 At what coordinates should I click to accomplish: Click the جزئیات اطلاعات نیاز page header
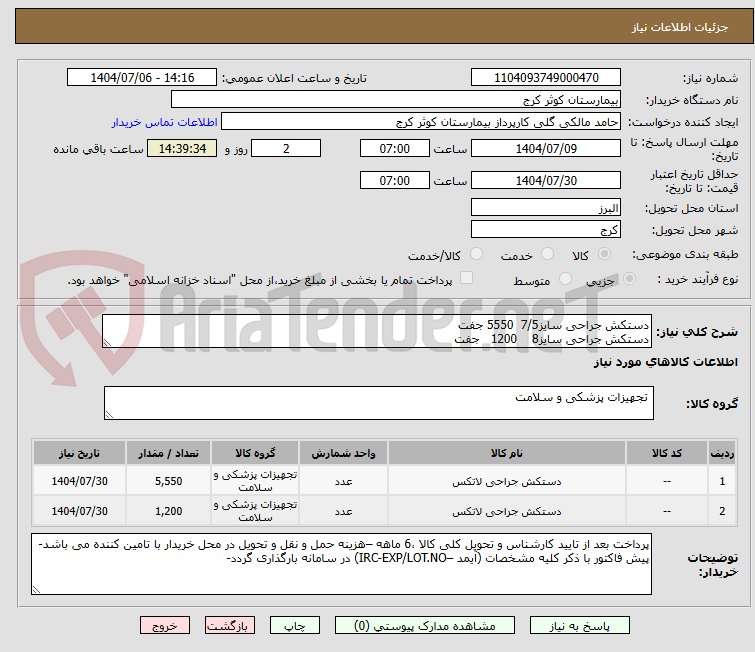(x=680, y=27)
